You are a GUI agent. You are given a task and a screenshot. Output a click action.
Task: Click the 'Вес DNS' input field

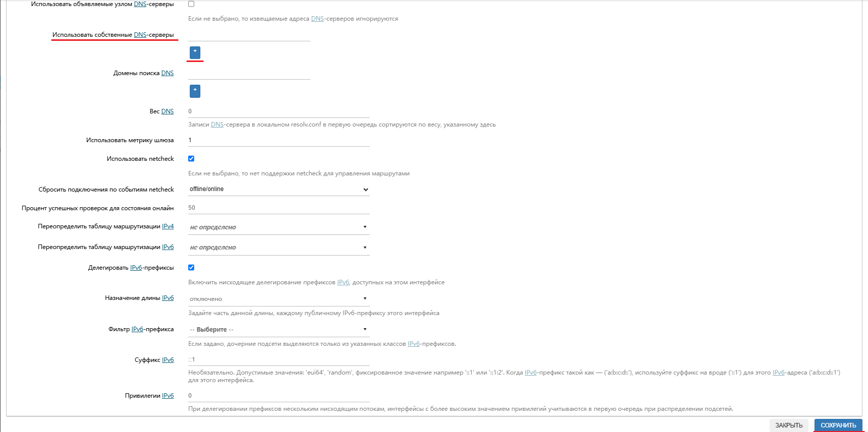[279, 111]
